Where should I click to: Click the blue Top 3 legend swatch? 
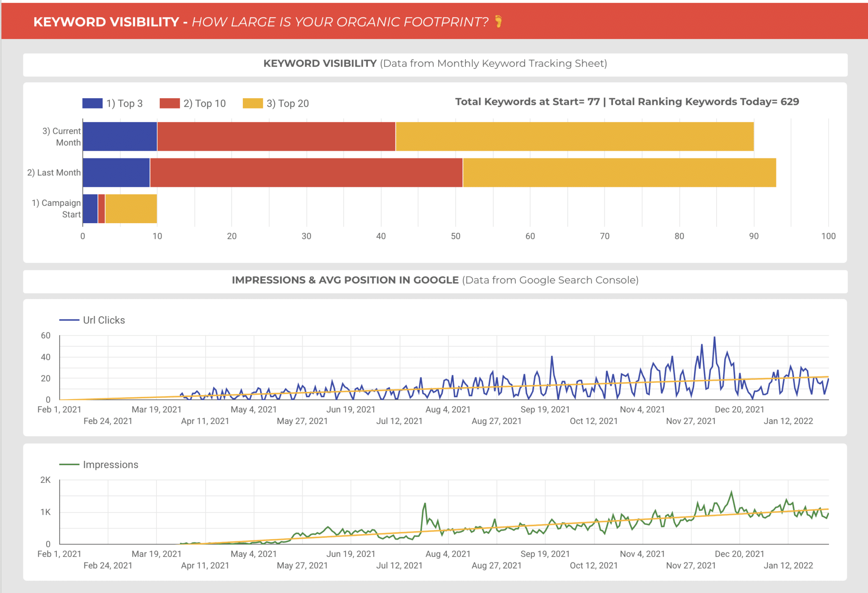click(92, 103)
